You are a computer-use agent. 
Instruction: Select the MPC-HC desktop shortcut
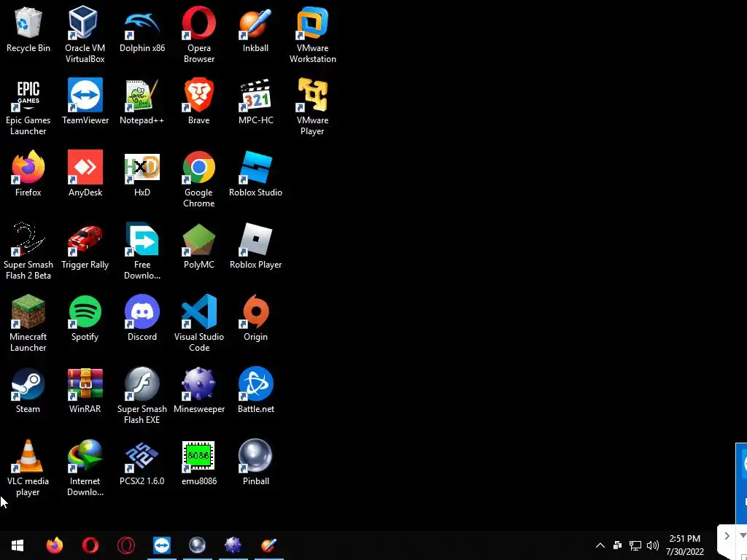pos(256,102)
